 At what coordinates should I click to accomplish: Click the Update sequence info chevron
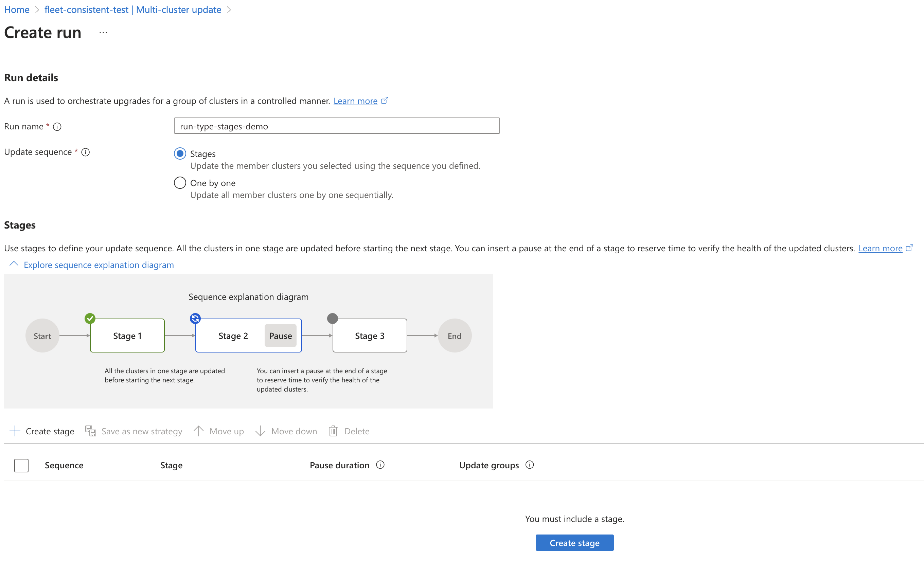coord(87,152)
